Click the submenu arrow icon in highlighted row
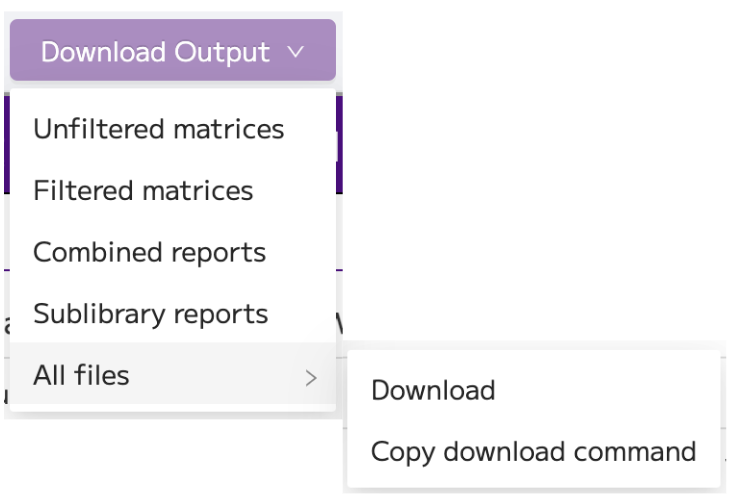The width and height of the screenshot is (740, 504). [x=311, y=378]
